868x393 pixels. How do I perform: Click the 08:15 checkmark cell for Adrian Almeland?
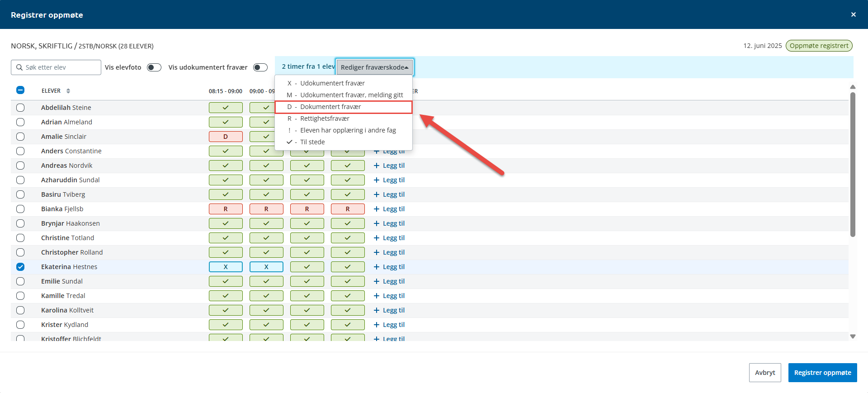(226, 122)
